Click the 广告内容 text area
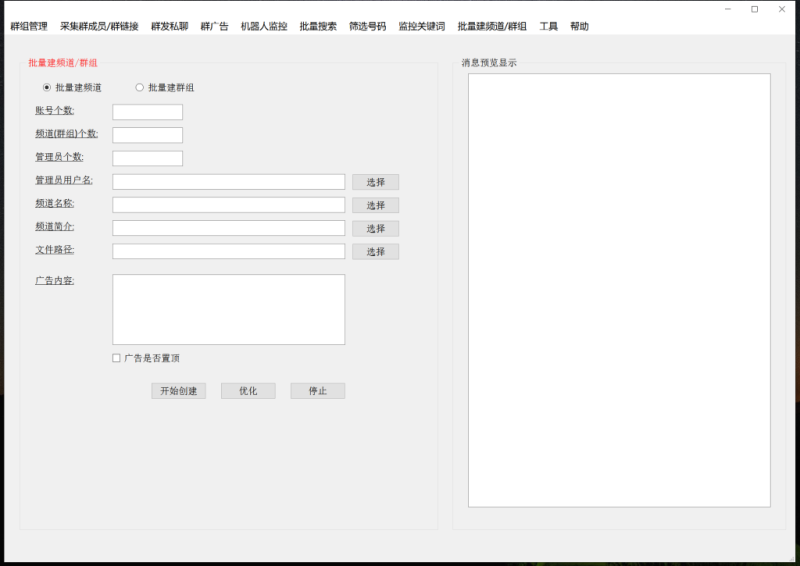 [x=229, y=309]
